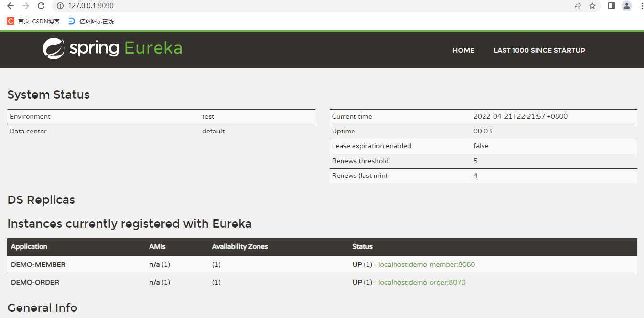
Task: Click the Application column header
Action: (x=29, y=247)
